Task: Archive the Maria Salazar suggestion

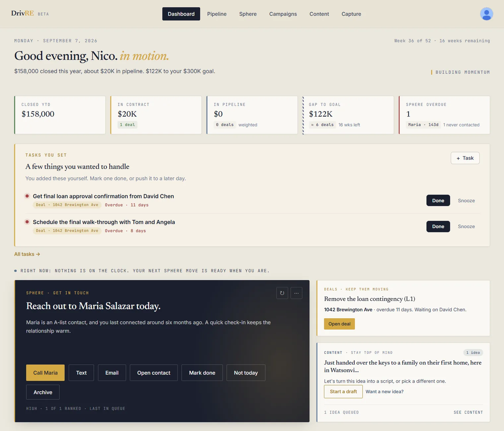Action: 43,392
